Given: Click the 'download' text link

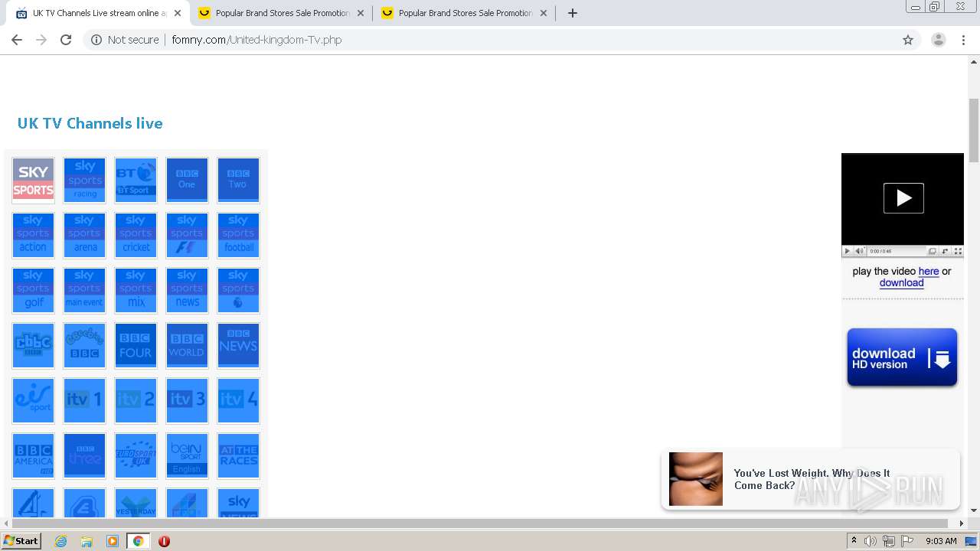Looking at the screenshot, I should click(902, 282).
